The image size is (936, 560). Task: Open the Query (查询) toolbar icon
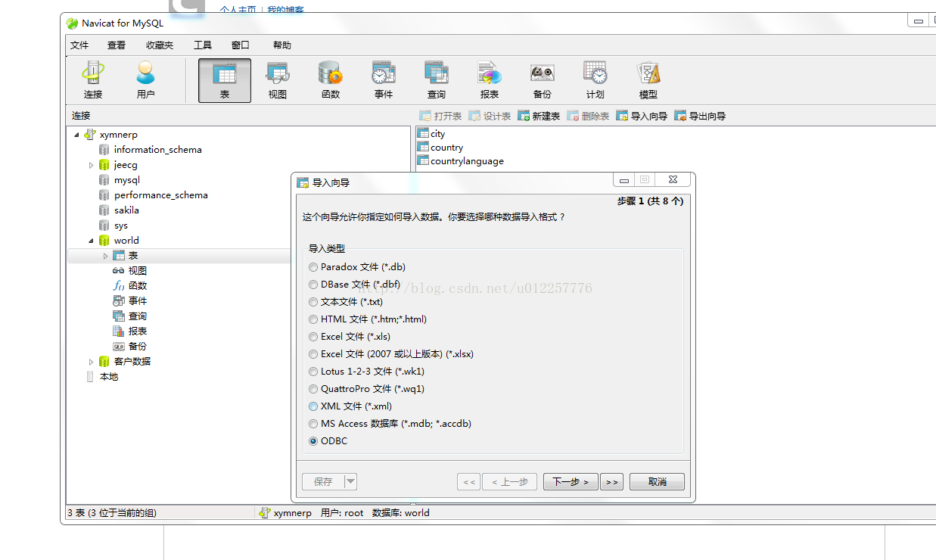pos(437,81)
